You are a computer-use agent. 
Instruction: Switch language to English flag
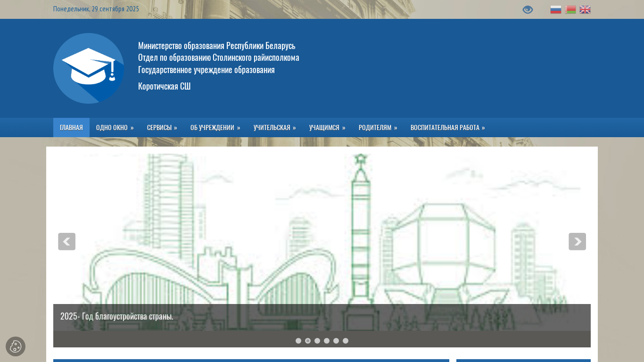[x=585, y=9]
